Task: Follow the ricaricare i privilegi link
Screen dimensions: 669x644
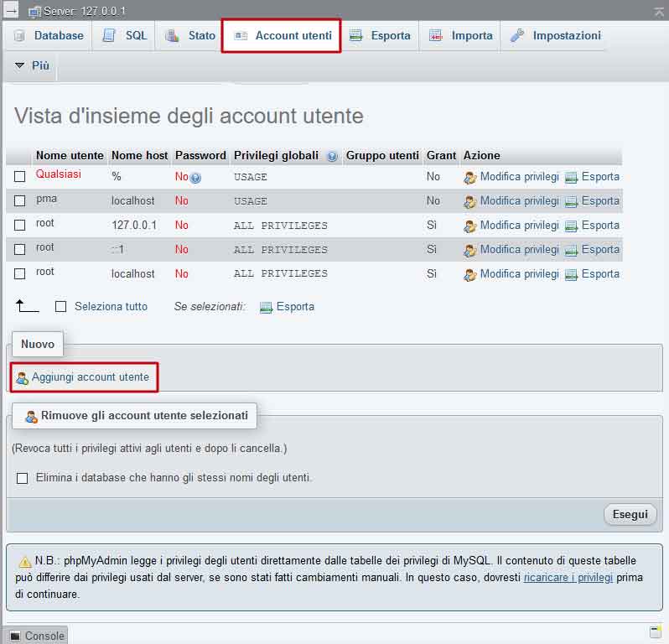Action: pyautogui.click(x=568, y=578)
